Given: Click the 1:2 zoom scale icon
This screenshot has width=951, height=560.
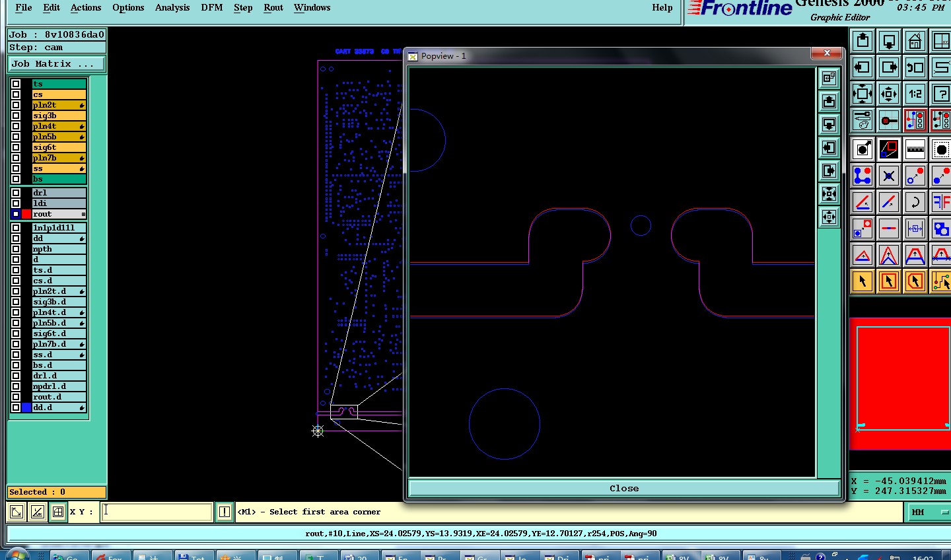Looking at the screenshot, I should click(915, 94).
